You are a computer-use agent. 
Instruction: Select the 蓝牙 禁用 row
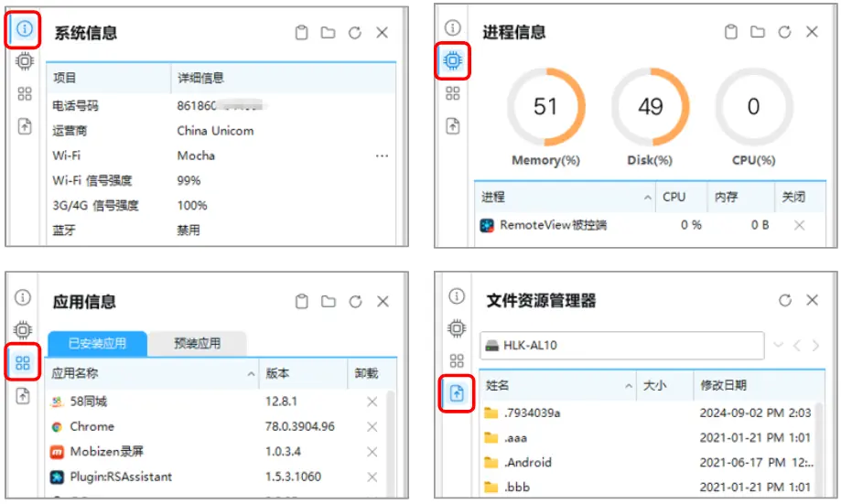tap(221, 231)
